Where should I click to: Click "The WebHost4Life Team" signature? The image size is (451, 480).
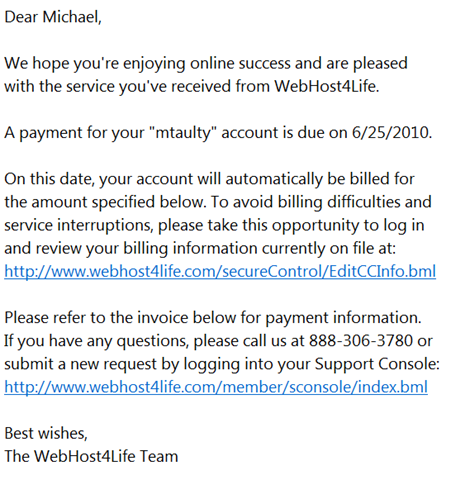[91, 456]
